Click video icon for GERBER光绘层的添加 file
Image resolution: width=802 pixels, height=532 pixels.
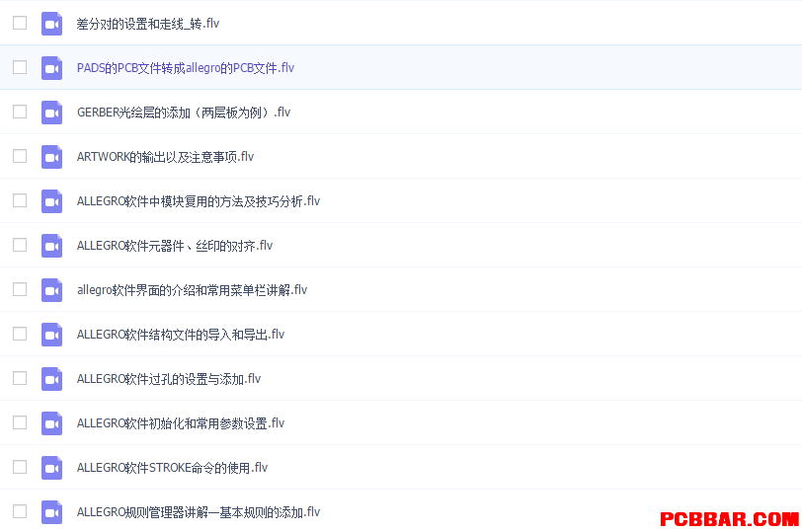click(x=51, y=113)
